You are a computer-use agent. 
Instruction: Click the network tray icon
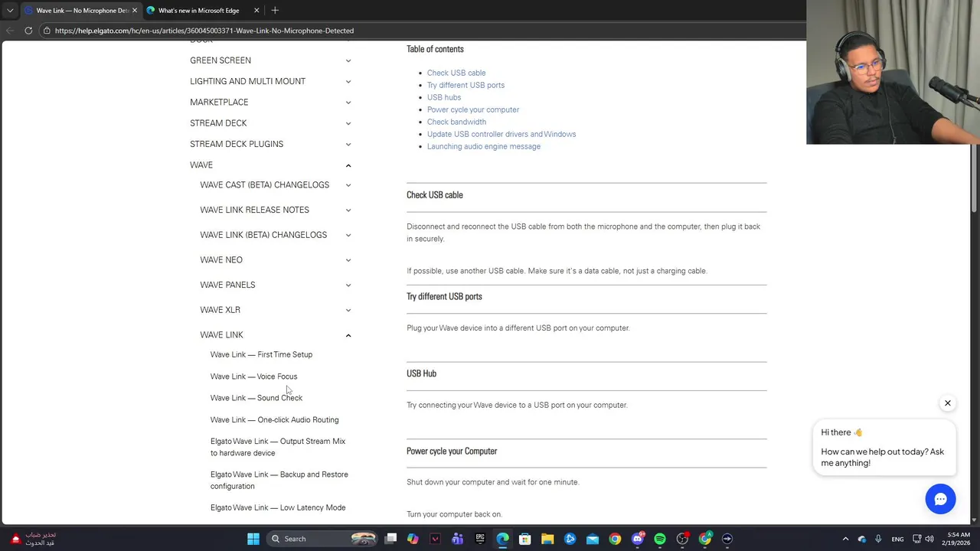pos(917,539)
